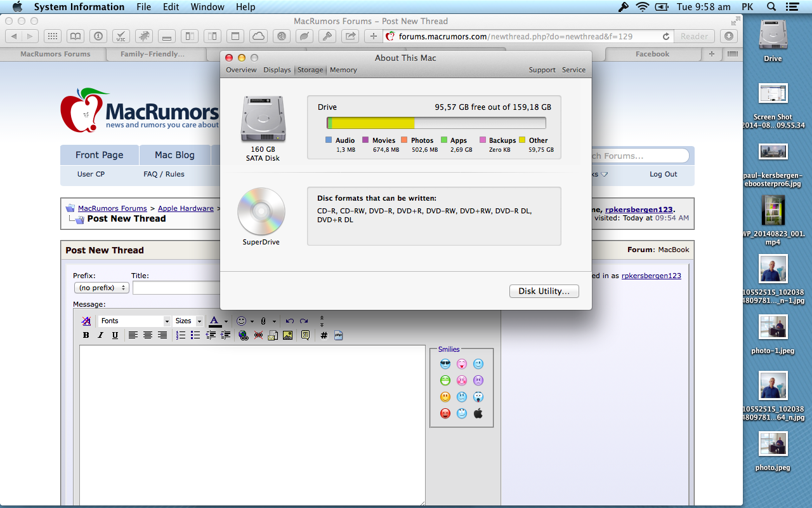The height and width of the screenshot is (508, 812).
Task: Insert an ordered list in the message
Action: click(x=181, y=335)
